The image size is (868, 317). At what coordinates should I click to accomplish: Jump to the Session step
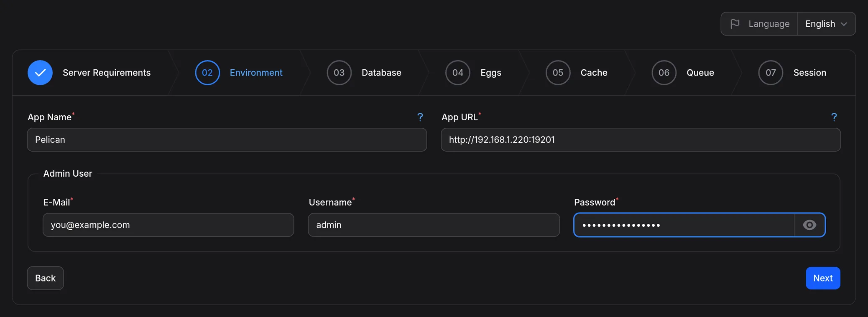click(x=810, y=73)
